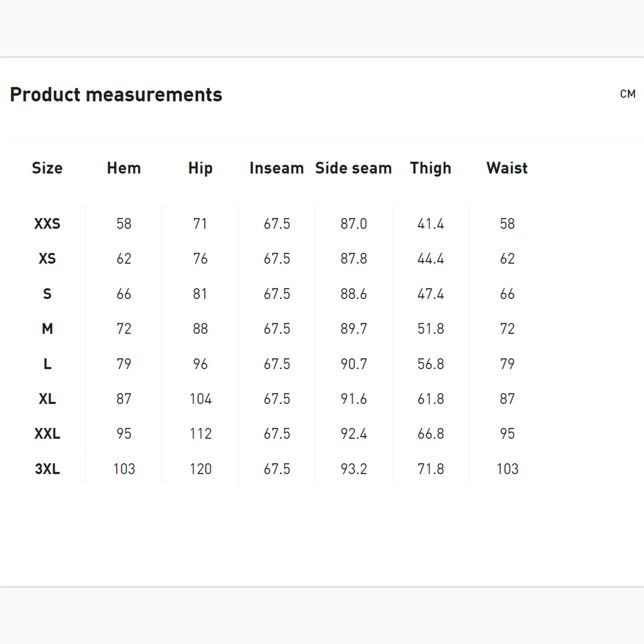
Task: Click the Inseam column header
Action: tap(277, 168)
